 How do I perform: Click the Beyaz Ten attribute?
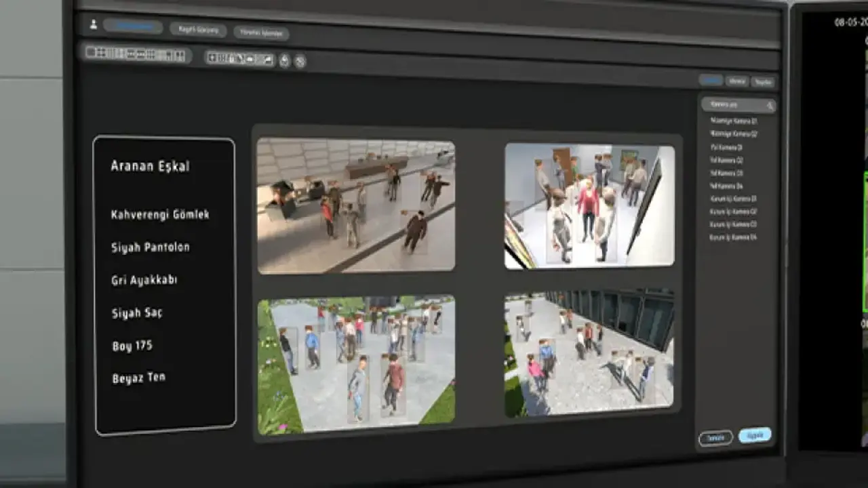(x=138, y=378)
